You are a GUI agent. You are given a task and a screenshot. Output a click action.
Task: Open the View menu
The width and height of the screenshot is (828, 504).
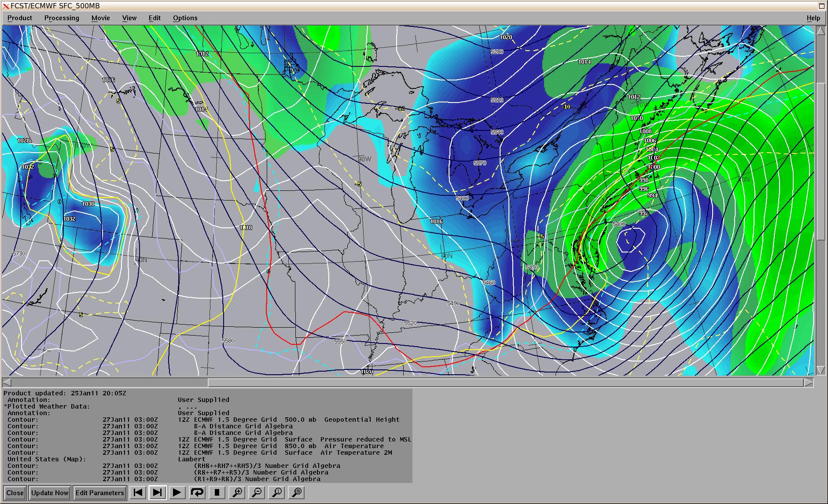[x=129, y=18]
